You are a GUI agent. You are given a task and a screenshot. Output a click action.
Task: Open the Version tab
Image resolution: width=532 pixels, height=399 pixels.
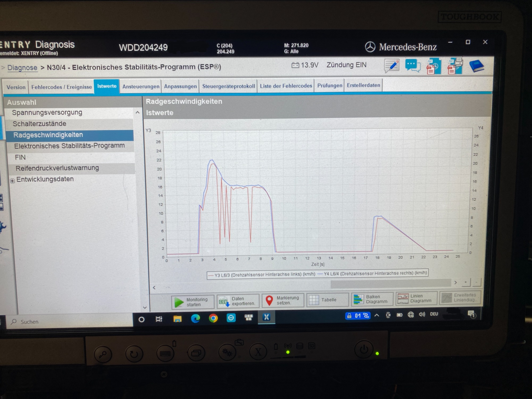click(16, 87)
